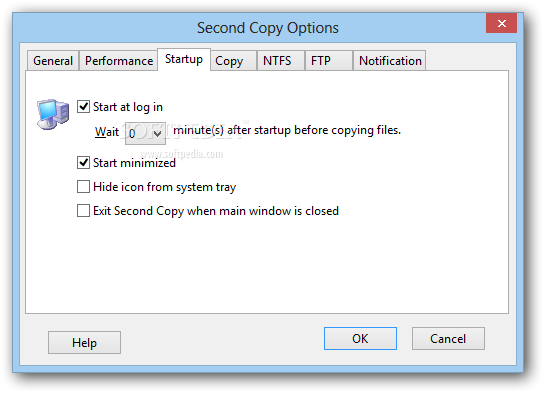
Task: Confirm settings with OK button
Action: pyautogui.click(x=360, y=338)
